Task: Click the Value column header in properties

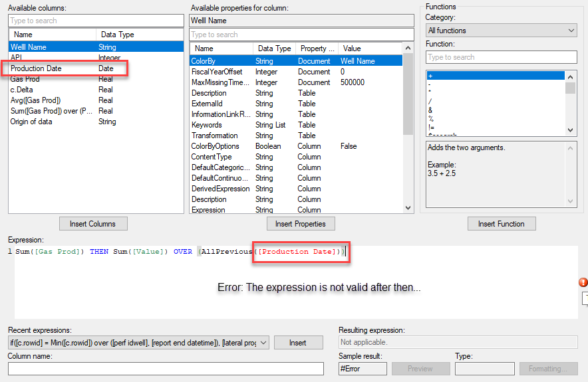Action: [x=370, y=48]
